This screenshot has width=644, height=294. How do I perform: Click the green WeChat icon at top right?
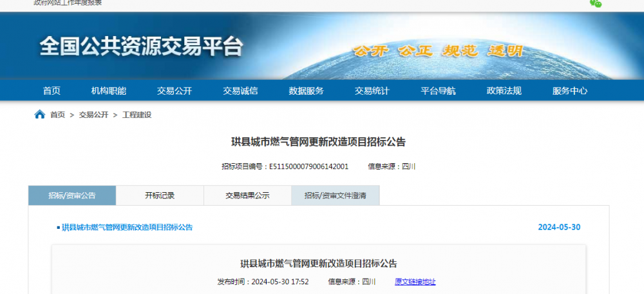[596, 3]
